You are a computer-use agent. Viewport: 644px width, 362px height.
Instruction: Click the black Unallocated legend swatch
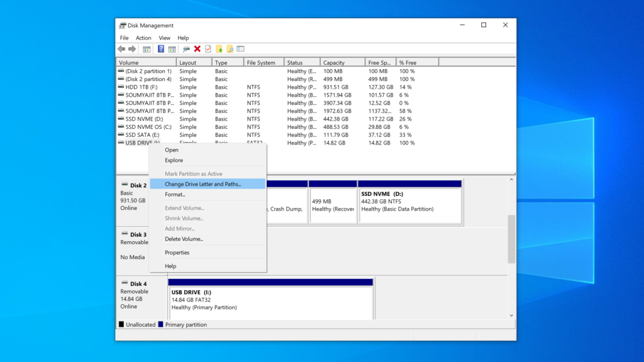[121, 324]
